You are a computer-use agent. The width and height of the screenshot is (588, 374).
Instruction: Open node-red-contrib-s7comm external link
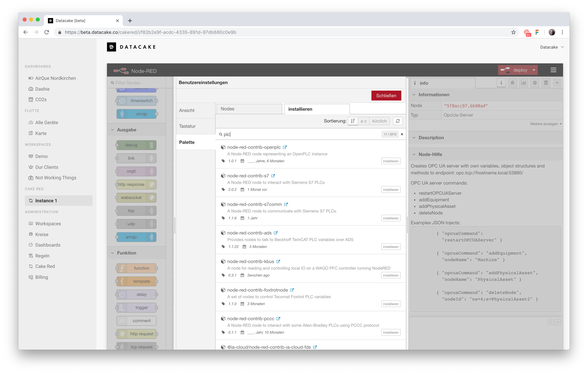pyautogui.click(x=286, y=204)
